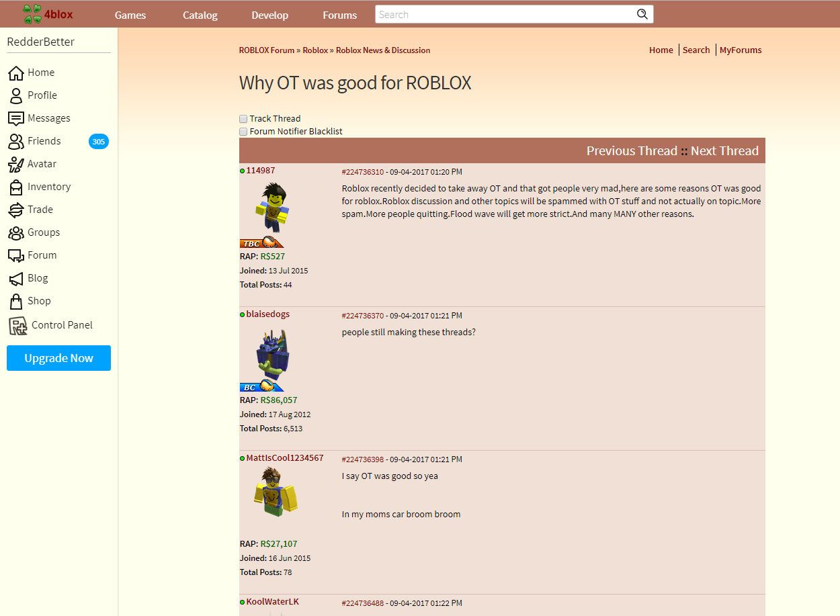Click the 4blox clover logo

click(48, 14)
